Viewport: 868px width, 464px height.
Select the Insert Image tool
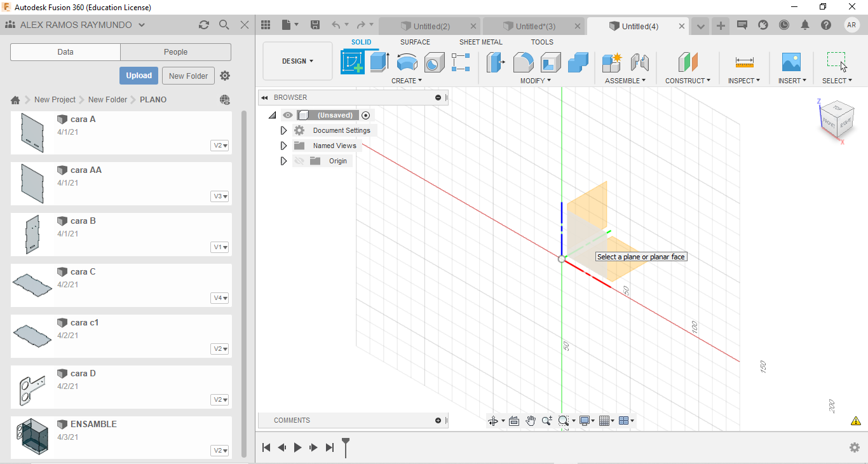point(791,62)
